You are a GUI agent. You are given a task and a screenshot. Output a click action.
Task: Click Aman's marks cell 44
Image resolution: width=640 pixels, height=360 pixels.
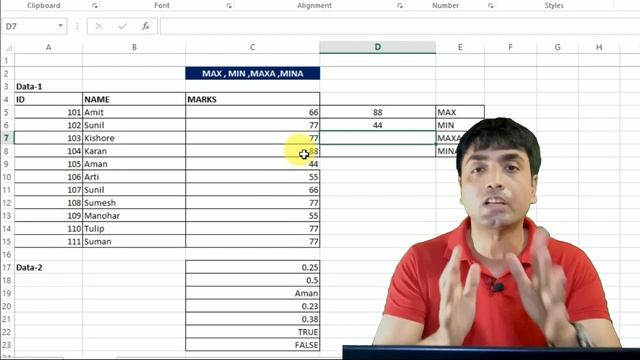(253, 164)
